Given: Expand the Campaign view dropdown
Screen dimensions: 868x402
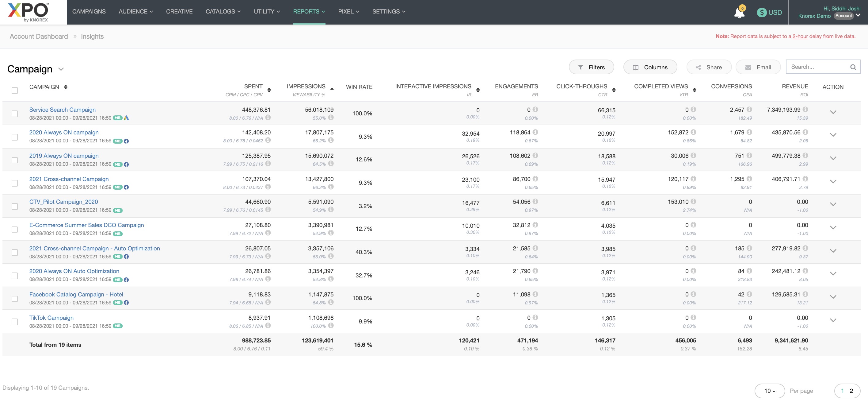Looking at the screenshot, I should pos(61,69).
